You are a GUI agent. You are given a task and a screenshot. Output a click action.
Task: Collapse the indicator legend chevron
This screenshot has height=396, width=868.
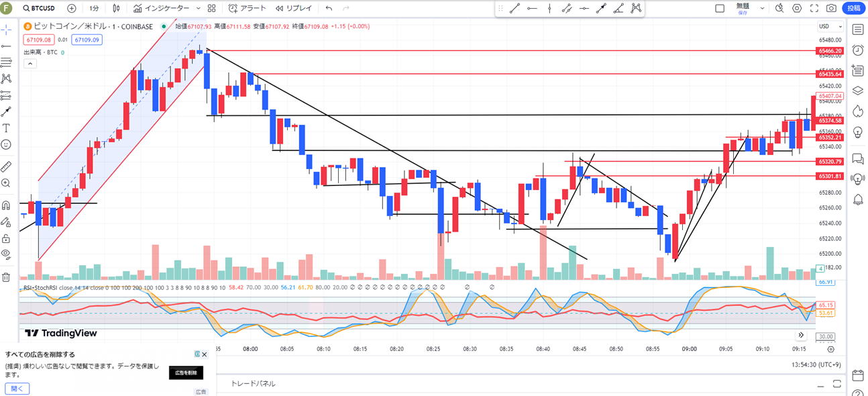(30, 64)
